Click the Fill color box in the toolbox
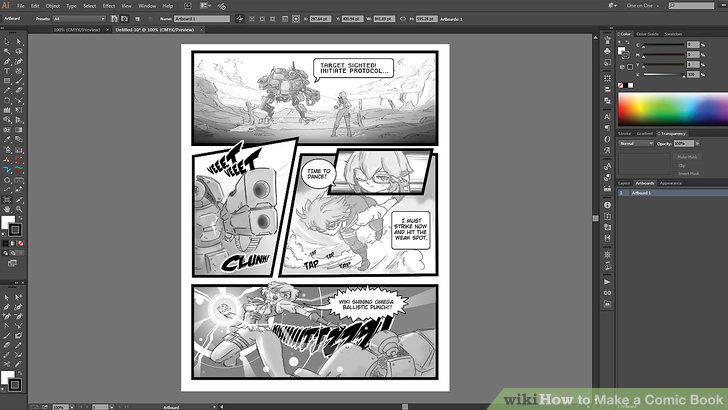 7,222
